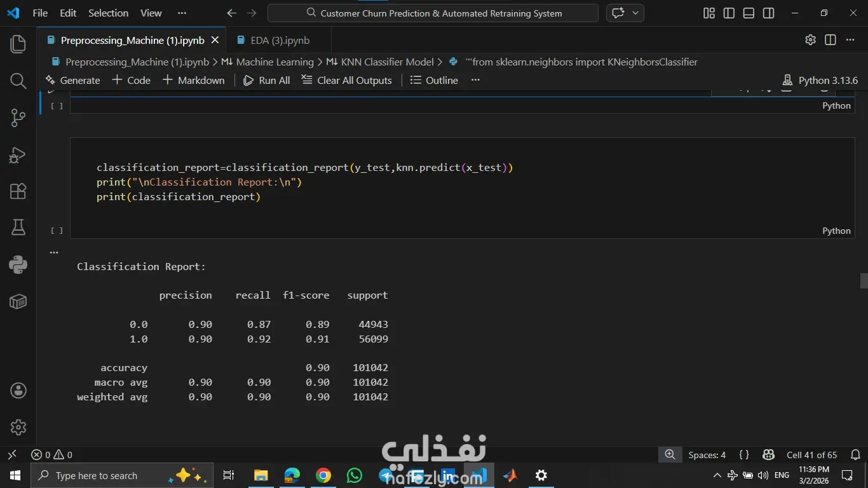Click the vertical scrollbar thumb of the notebook
Viewport: 868px width, 488px height.
tap(864, 280)
